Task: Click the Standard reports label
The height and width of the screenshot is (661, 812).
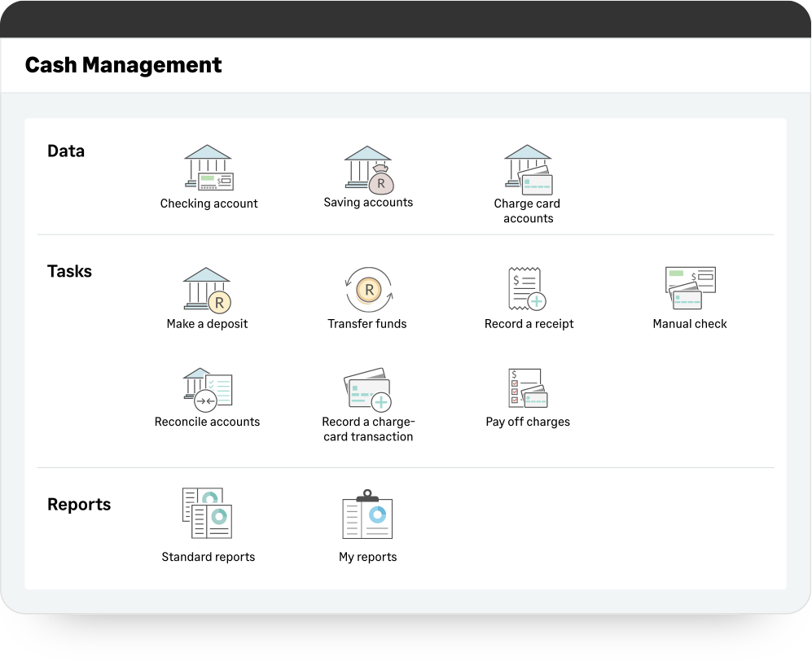Action: (208, 557)
